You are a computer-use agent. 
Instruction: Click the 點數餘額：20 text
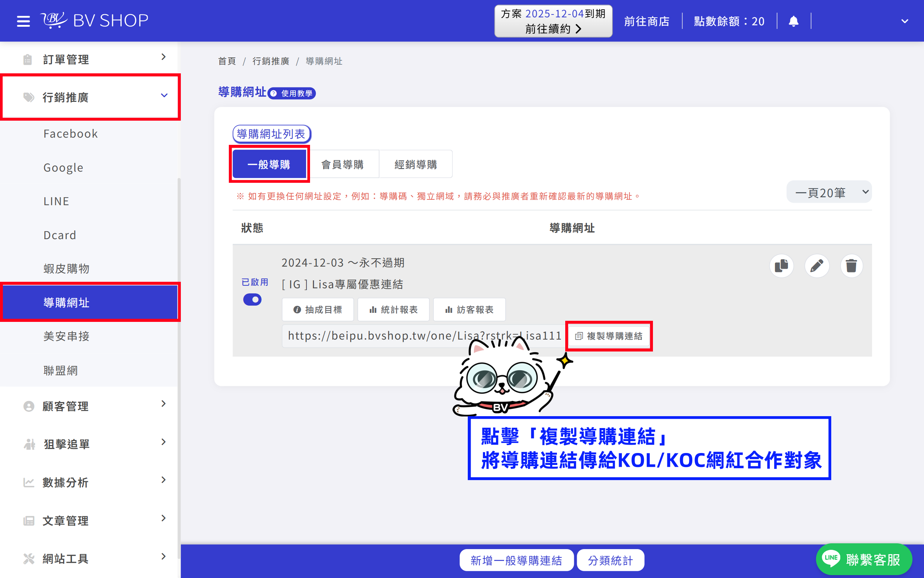point(729,21)
